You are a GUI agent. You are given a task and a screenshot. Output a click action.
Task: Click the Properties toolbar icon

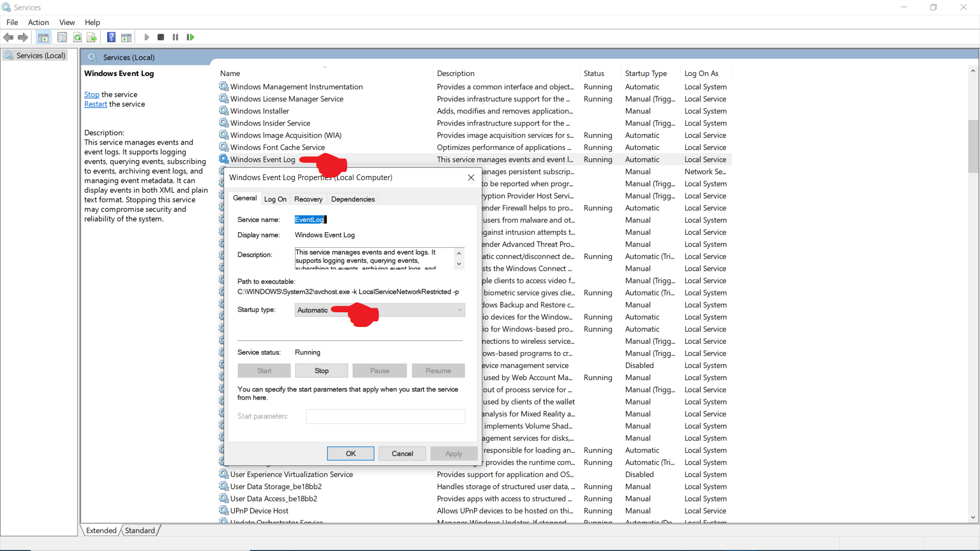pos(62,37)
